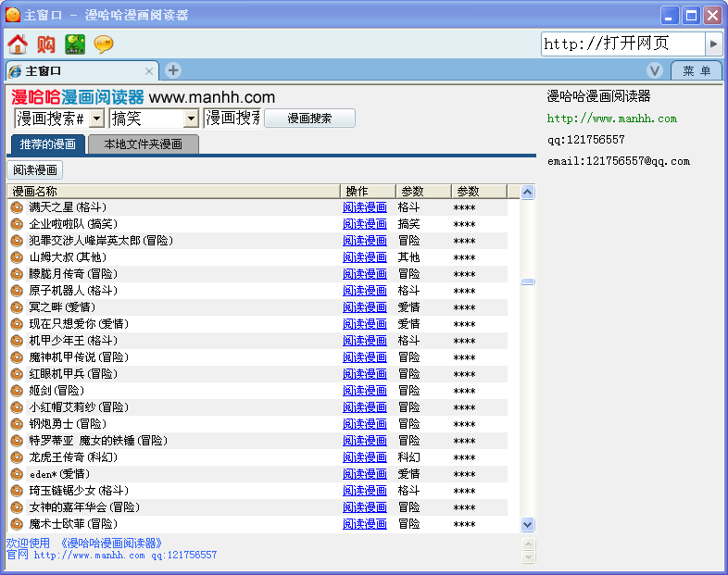Click the disc icon for eden*

pos(17,474)
